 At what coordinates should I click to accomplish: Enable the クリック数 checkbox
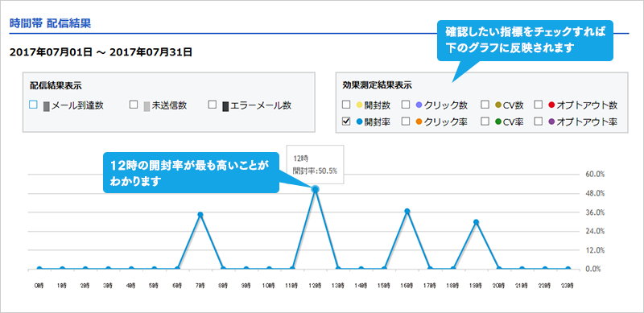[406, 105]
